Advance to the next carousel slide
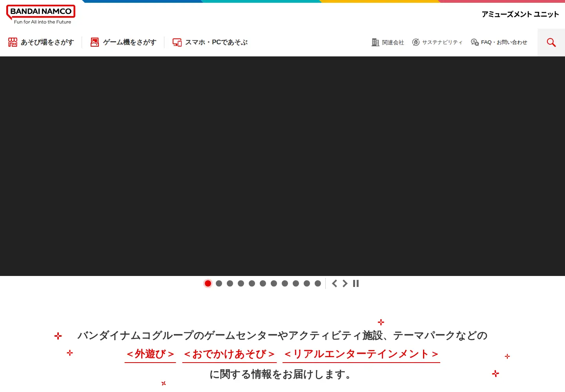The width and height of the screenshot is (565, 392). (345, 283)
